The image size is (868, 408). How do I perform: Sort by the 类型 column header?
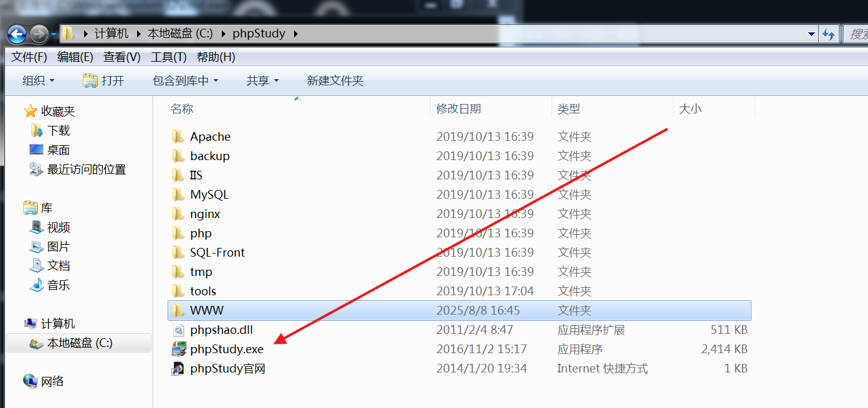[x=569, y=109]
